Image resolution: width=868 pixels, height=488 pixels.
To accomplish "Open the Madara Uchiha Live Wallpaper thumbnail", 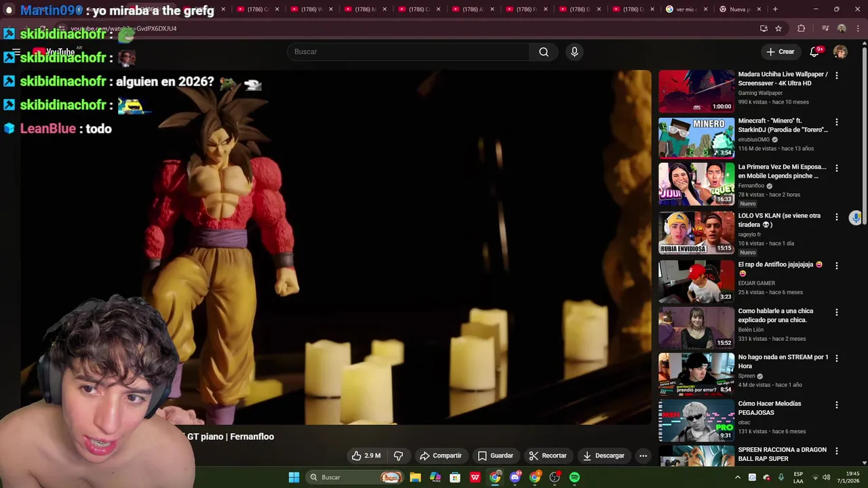I will tap(696, 91).
